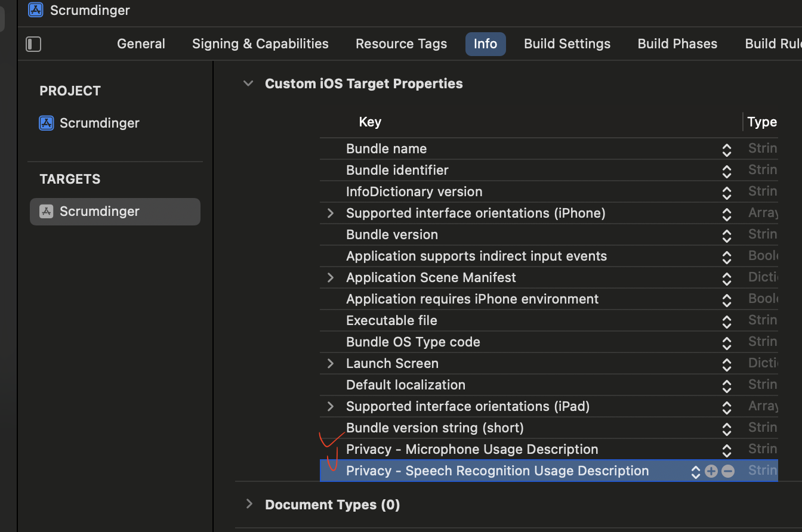Screen dimensions: 802x532
Task: Switch to Signing & Capabilities tab
Action: [260, 44]
